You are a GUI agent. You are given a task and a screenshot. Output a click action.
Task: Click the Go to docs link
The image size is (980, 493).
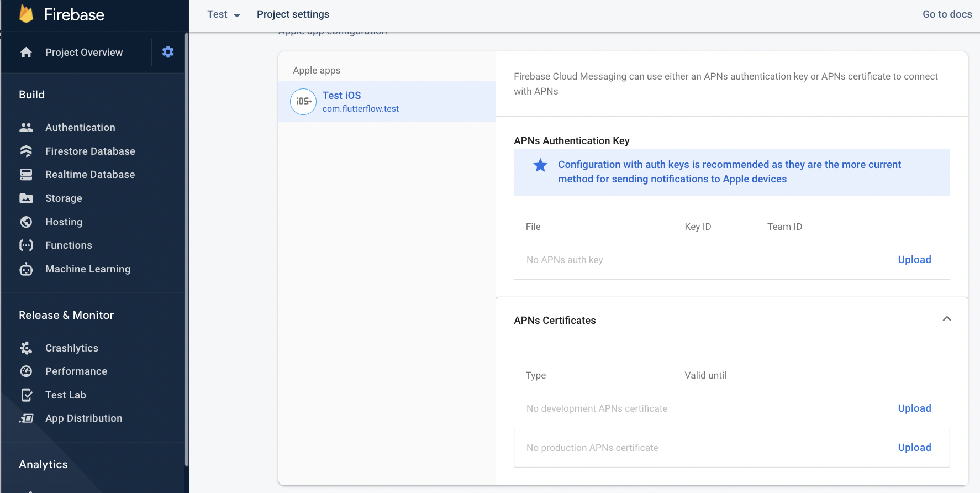[x=947, y=14]
